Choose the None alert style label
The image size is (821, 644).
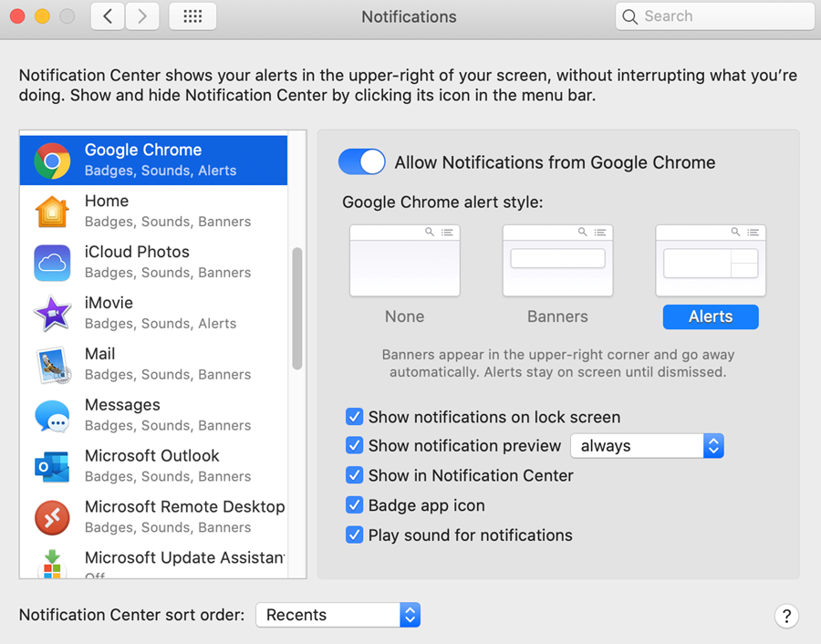tap(405, 317)
